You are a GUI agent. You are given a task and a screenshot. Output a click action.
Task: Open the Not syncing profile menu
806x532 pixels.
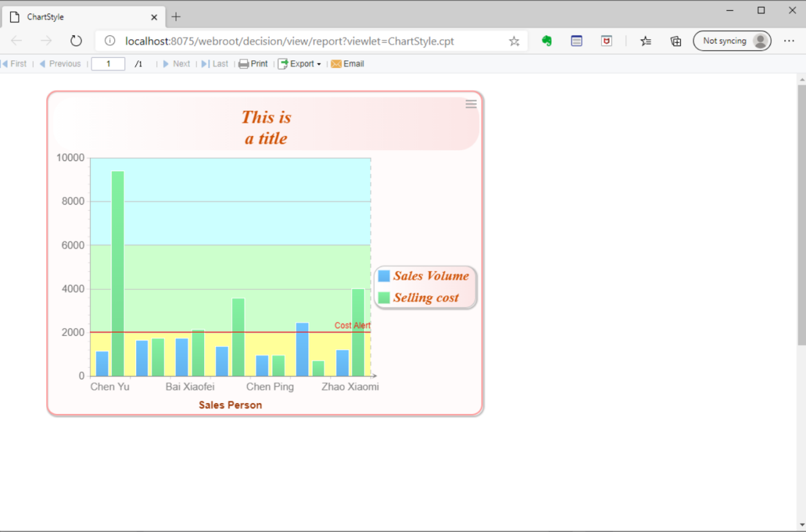click(x=732, y=40)
